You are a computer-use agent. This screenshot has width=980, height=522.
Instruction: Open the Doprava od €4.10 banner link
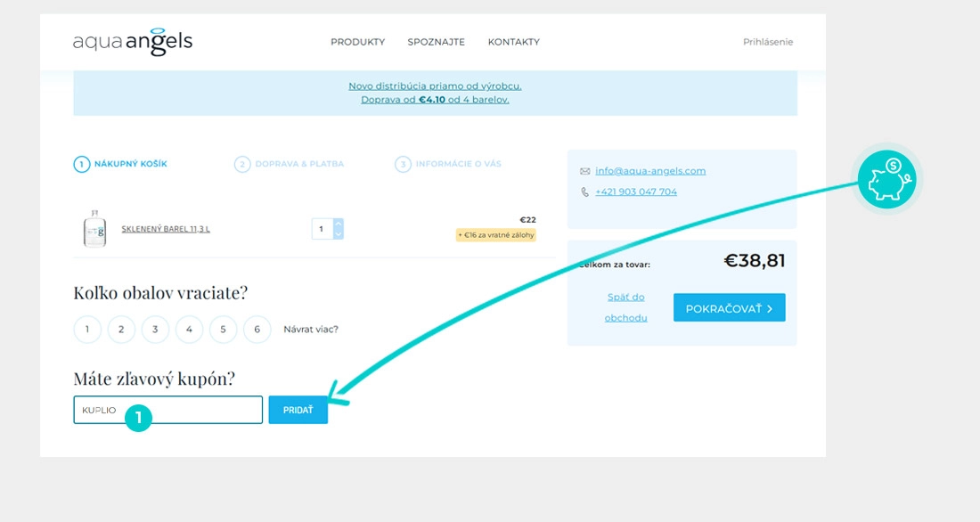(435, 100)
